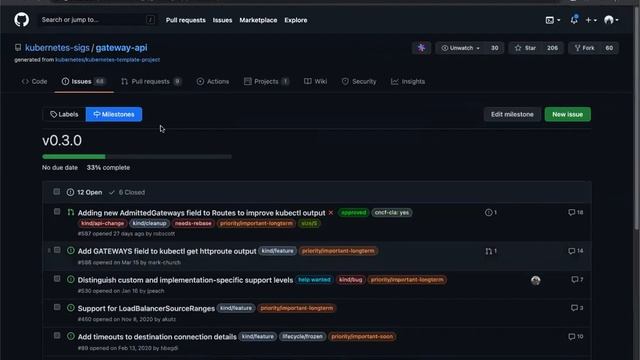The width and height of the screenshot is (640, 360).
Task: Switch to the Projects tab
Action: (x=266, y=82)
